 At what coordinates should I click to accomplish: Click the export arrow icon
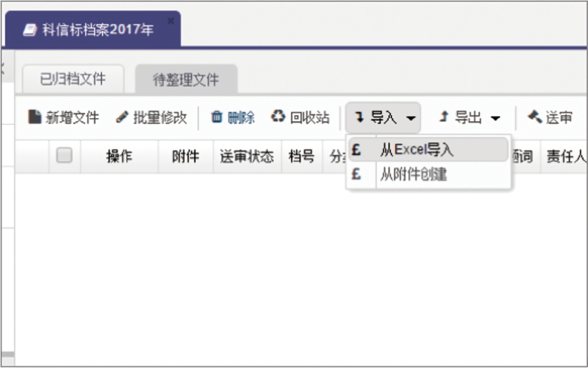click(x=443, y=118)
